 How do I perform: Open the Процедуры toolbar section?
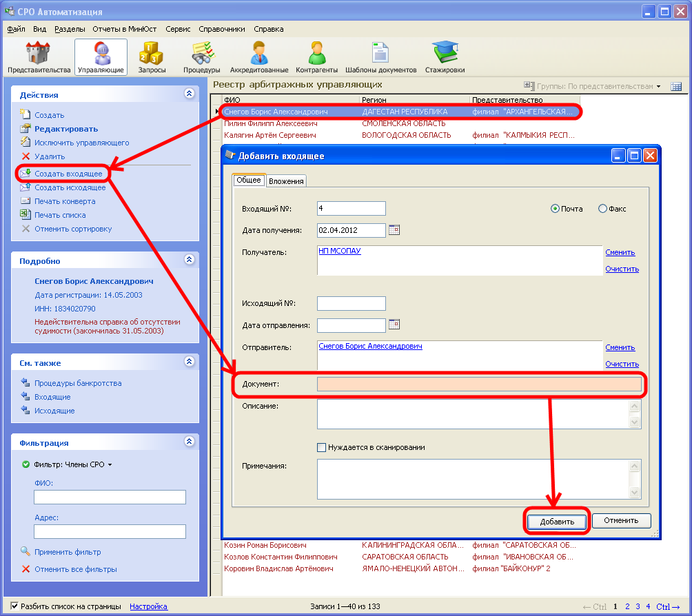[201, 57]
